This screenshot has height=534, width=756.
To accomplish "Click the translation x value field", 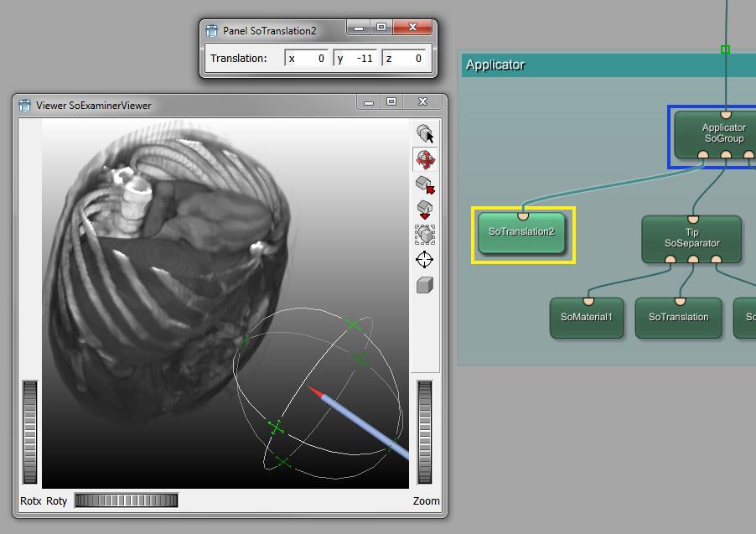I will point(307,59).
